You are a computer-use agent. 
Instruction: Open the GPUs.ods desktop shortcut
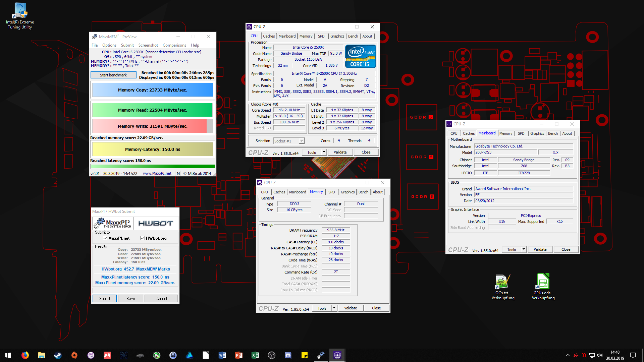pyautogui.click(x=543, y=287)
